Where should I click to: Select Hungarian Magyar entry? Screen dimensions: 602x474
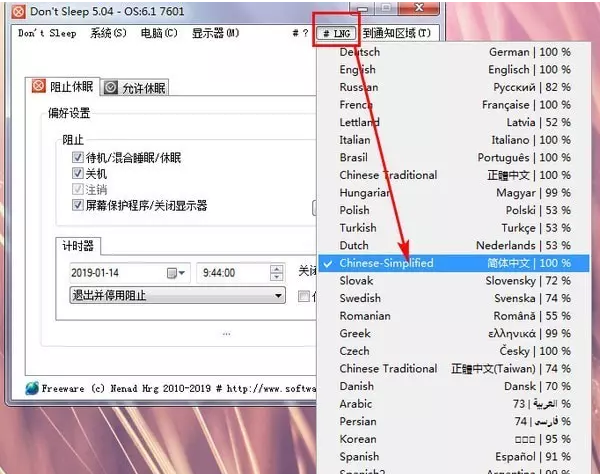tap(454, 193)
